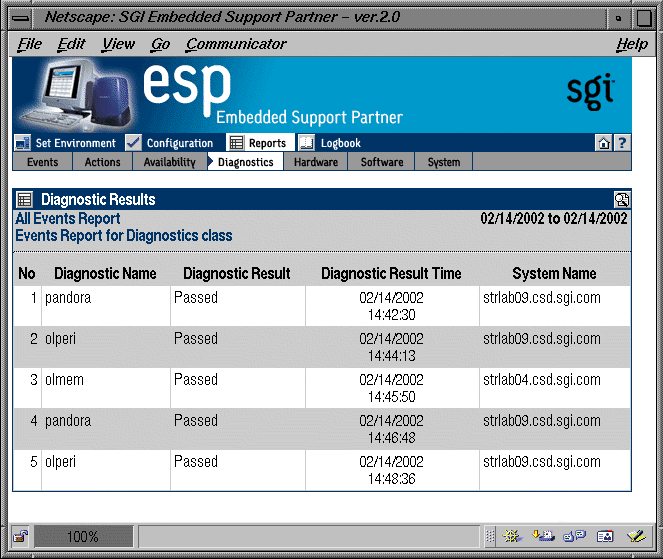This screenshot has width=663, height=559.
Task: Click the 02/14/2002 to 02/14/2002 date range
Action: pyautogui.click(x=553, y=219)
